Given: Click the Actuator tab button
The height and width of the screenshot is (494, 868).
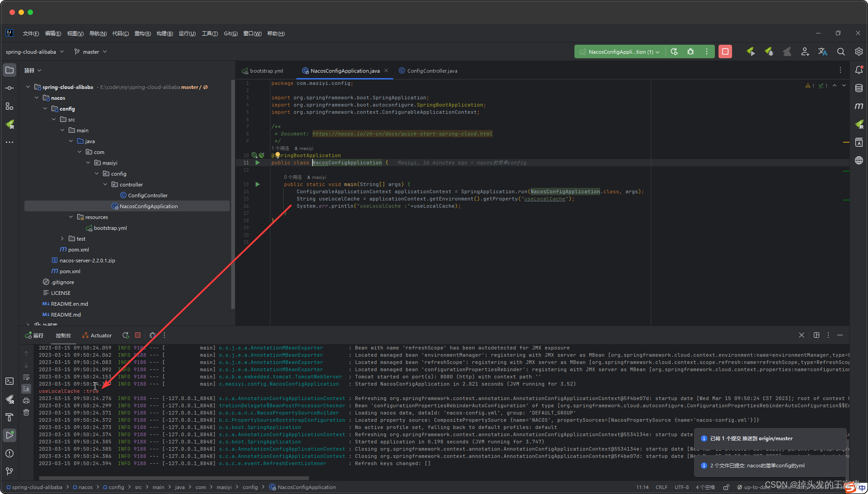Looking at the screenshot, I should 97,336.
